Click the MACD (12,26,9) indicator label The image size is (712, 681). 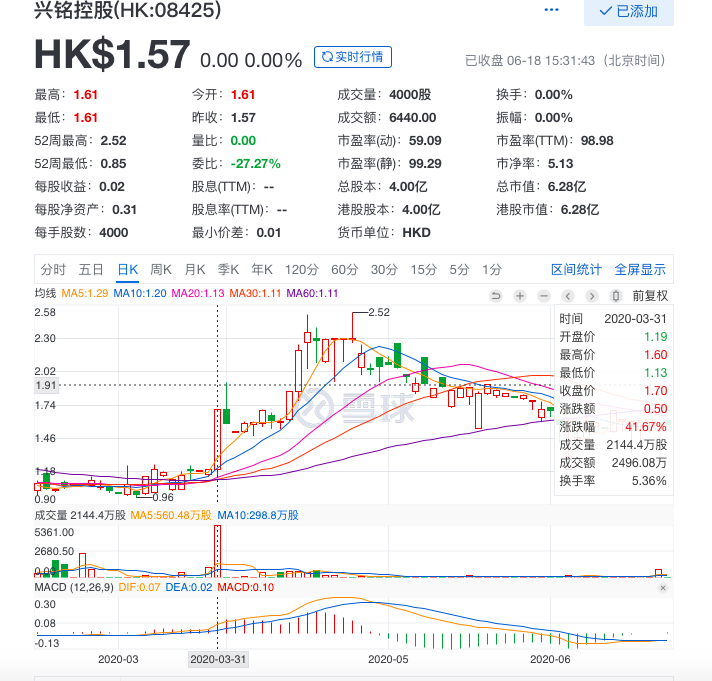pos(74,587)
